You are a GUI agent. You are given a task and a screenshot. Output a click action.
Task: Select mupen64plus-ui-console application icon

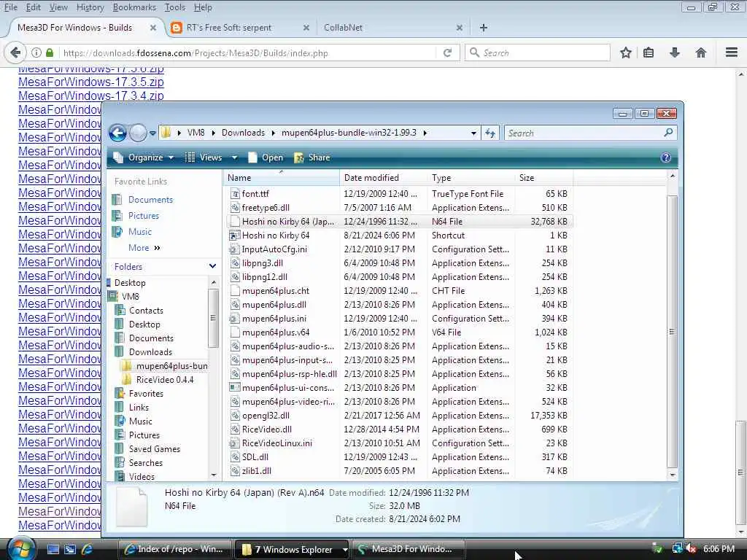click(x=234, y=388)
